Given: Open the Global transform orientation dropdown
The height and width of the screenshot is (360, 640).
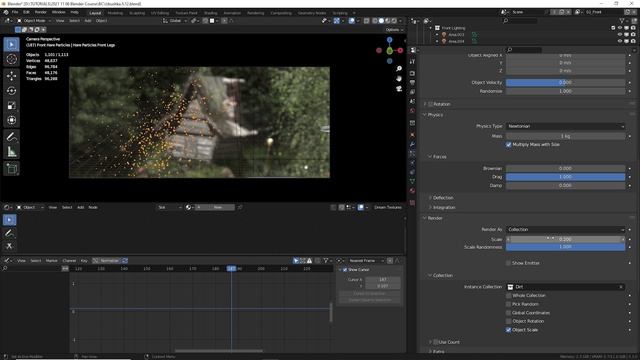Looking at the screenshot, I should coord(175,20).
